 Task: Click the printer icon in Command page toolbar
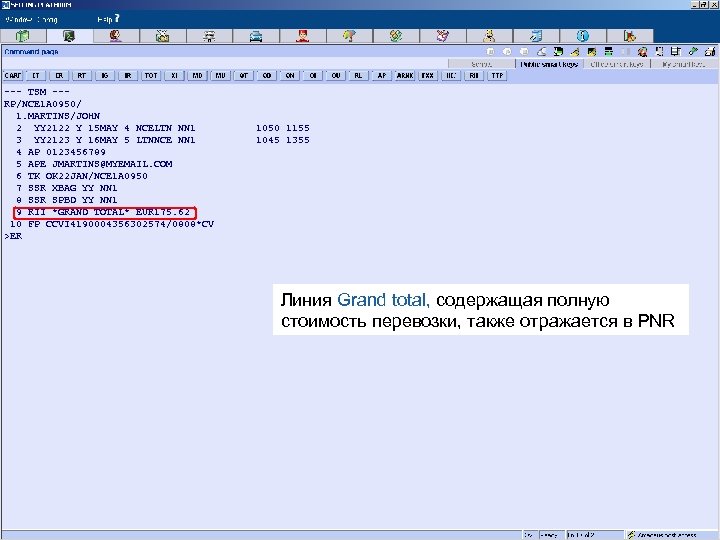point(710,51)
